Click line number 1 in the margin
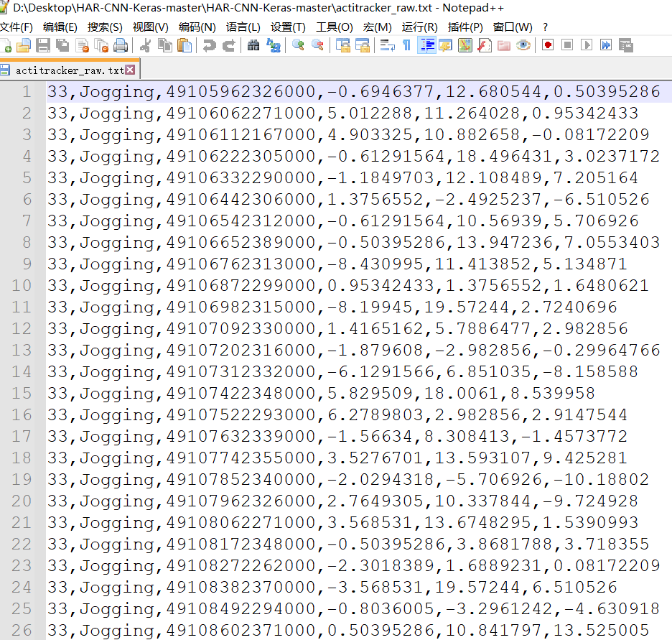Image resolution: width=672 pixels, height=640 pixels. 27,91
